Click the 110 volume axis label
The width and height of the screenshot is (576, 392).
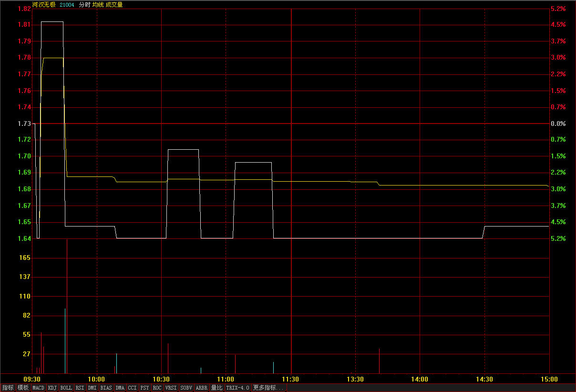[25, 296]
